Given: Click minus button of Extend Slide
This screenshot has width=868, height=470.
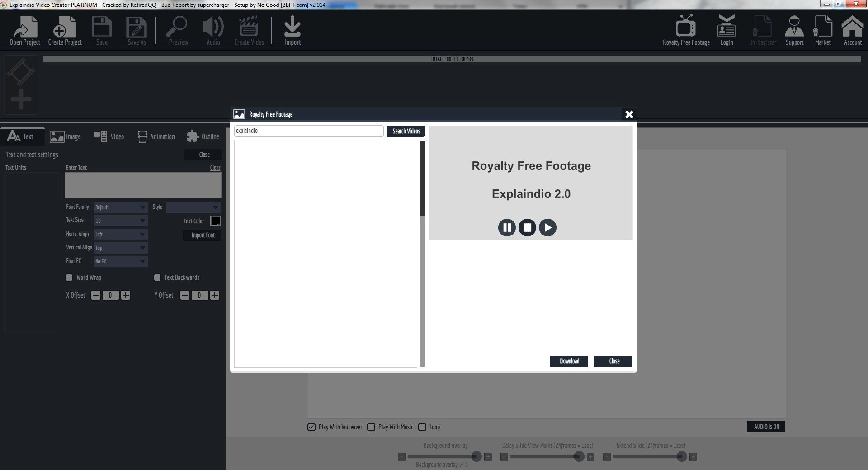Looking at the screenshot, I should pos(607,457).
